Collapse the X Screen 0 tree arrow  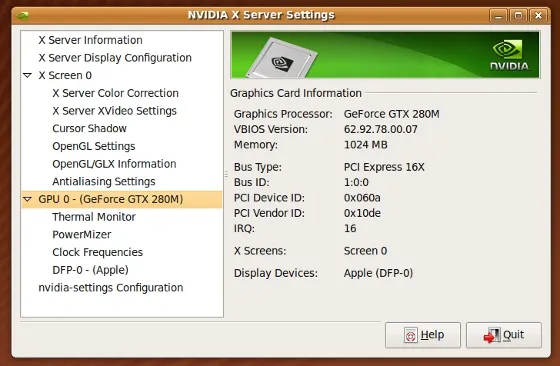28,75
